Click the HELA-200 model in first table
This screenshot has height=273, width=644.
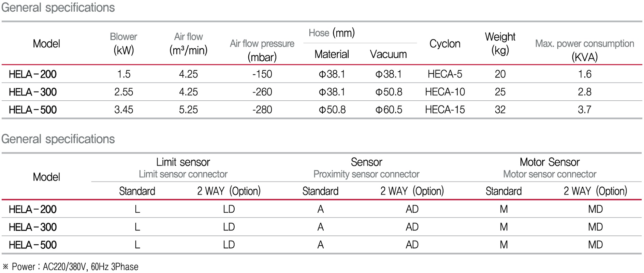point(33,74)
